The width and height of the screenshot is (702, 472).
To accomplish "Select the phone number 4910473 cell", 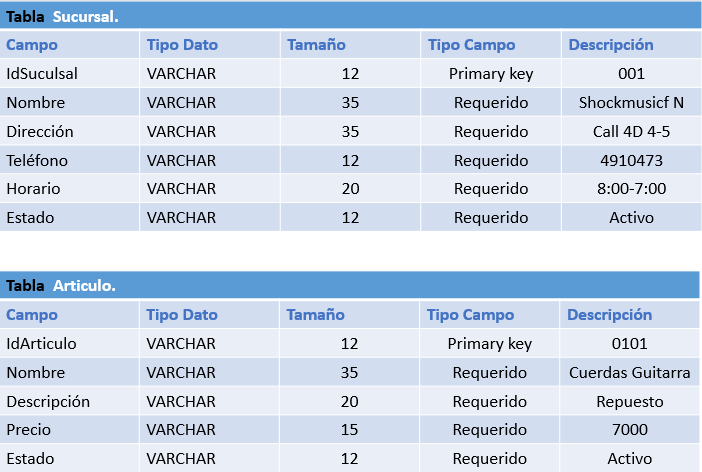I will 631,160.
